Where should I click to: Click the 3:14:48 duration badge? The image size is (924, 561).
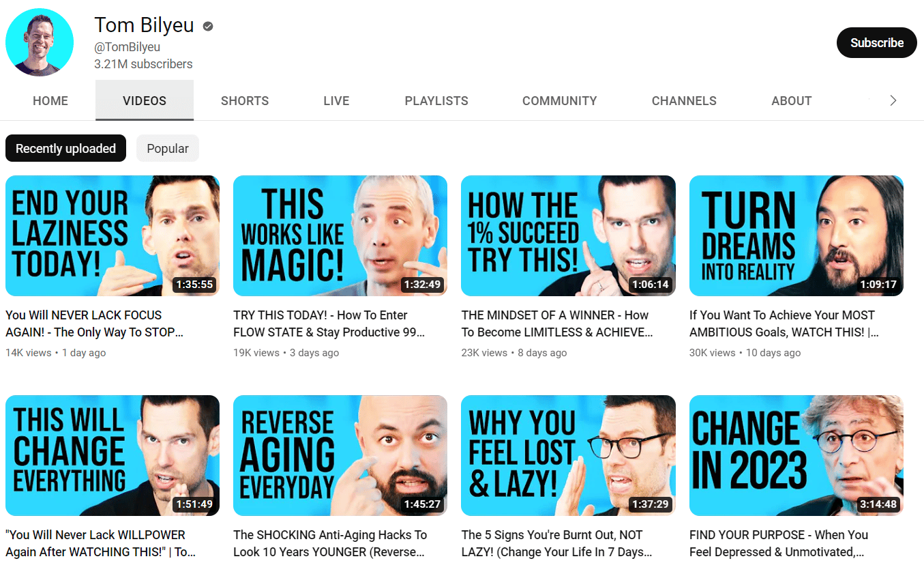878,504
